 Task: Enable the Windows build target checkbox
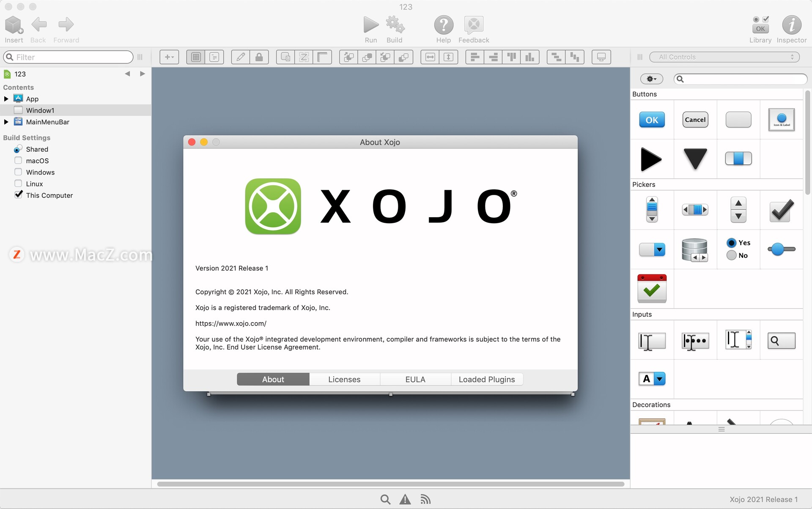click(x=18, y=172)
